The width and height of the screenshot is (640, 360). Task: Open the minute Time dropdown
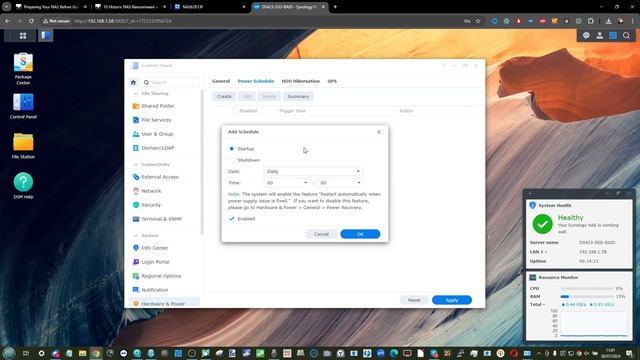(340, 183)
